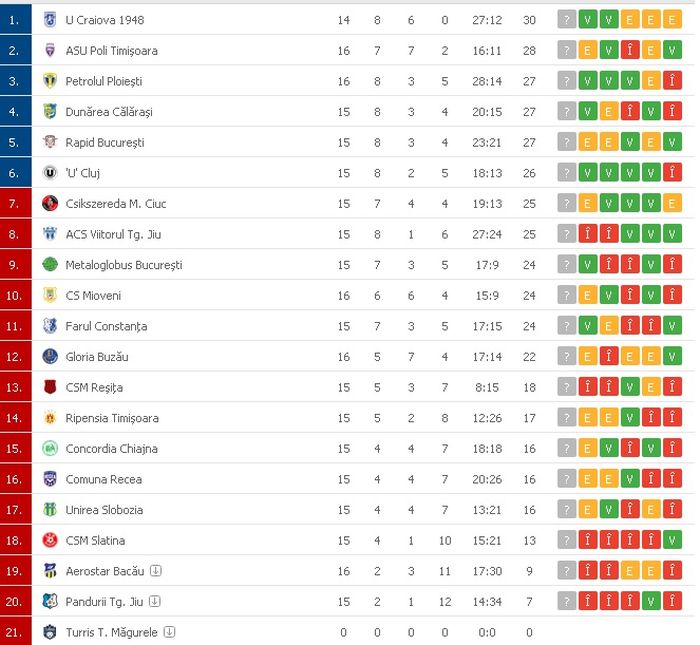
Task: Click the CSM Slatina club badge
Action: coord(50,541)
